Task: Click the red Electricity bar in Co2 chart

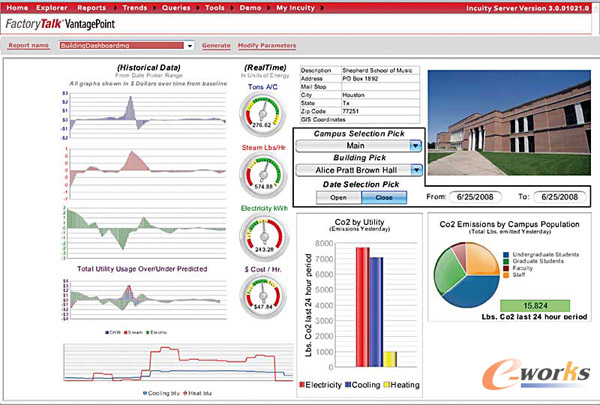Action: click(362, 307)
